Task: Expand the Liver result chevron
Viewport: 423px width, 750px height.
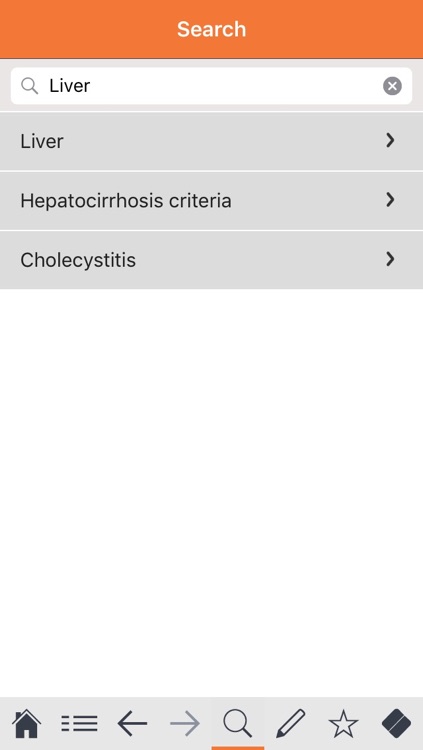Action: pyautogui.click(x=390, y=140)
